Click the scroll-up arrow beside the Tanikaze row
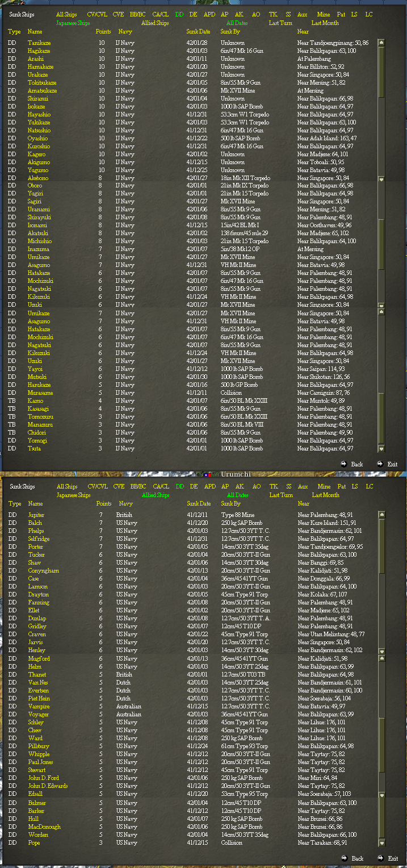 click(x=381, y=43)
